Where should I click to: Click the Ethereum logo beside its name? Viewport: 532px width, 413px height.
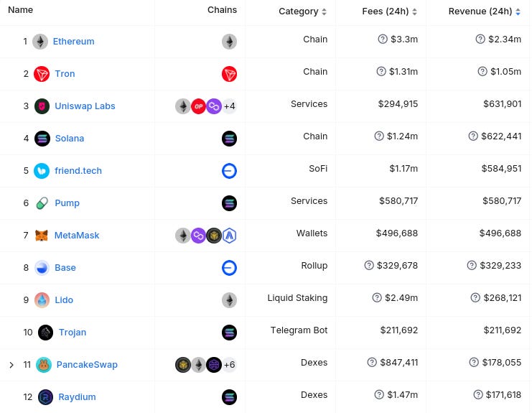coord(40,42)
